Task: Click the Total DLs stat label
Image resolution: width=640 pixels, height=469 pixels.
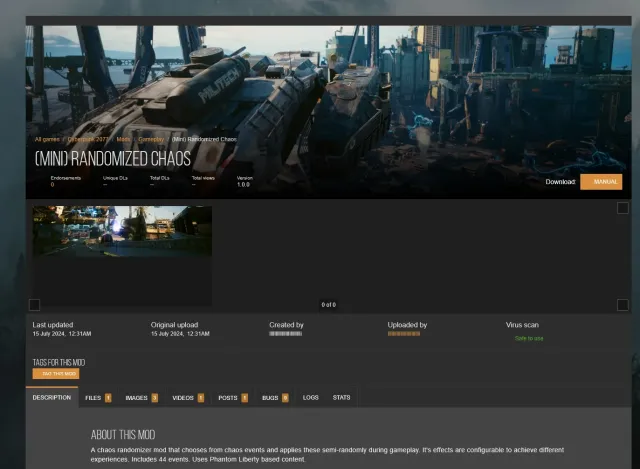Action: [160, 178]
